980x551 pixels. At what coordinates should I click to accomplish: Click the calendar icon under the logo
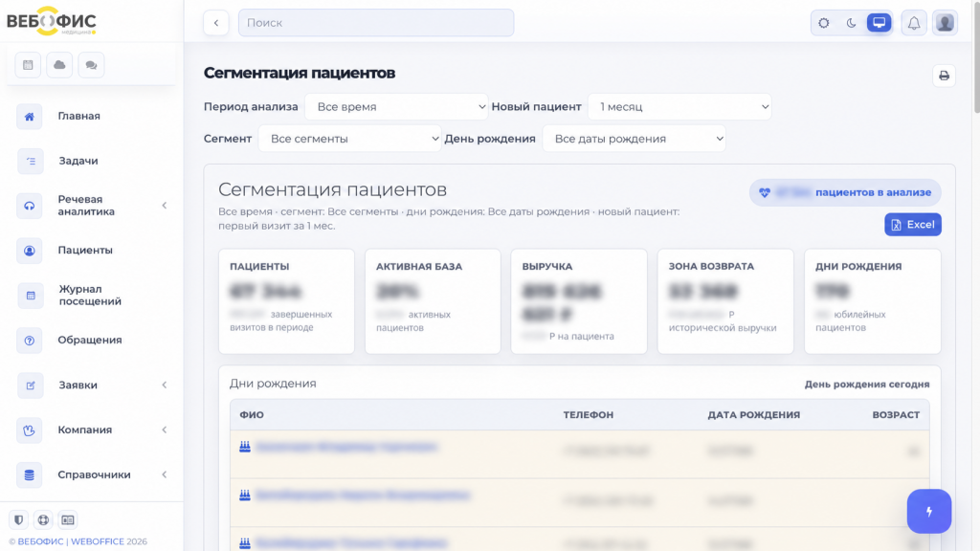28,65
